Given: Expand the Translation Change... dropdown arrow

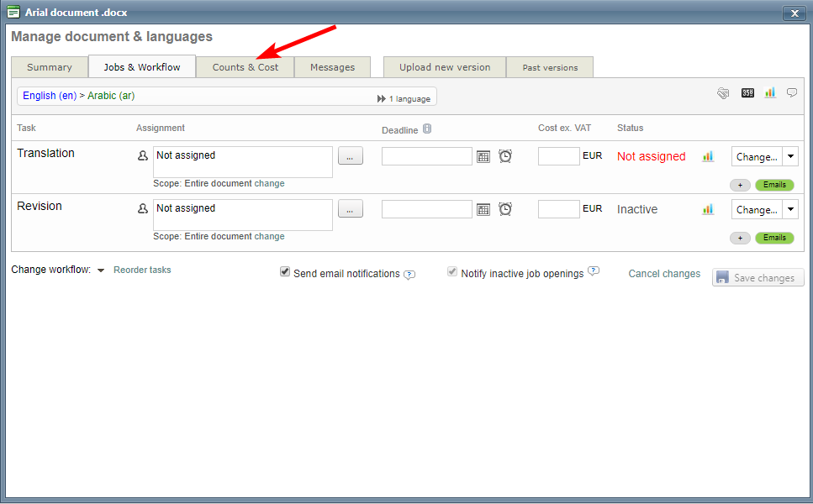Looking at the screenshot, I should [790, 156].
